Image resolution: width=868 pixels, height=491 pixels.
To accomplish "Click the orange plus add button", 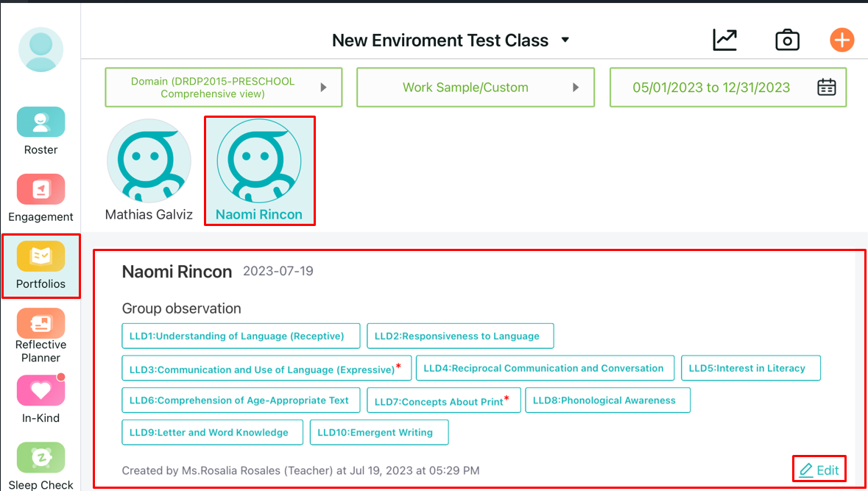I will tap(841, 40).
